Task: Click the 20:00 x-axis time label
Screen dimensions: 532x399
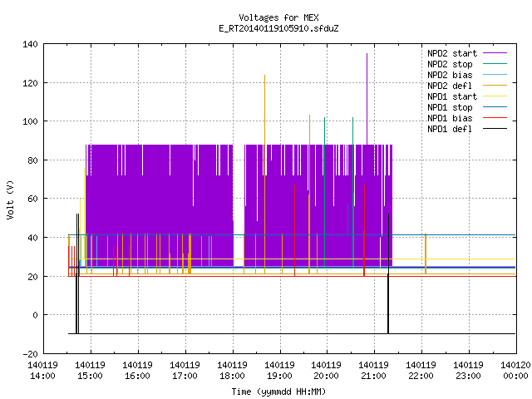Action: (326, 376)
